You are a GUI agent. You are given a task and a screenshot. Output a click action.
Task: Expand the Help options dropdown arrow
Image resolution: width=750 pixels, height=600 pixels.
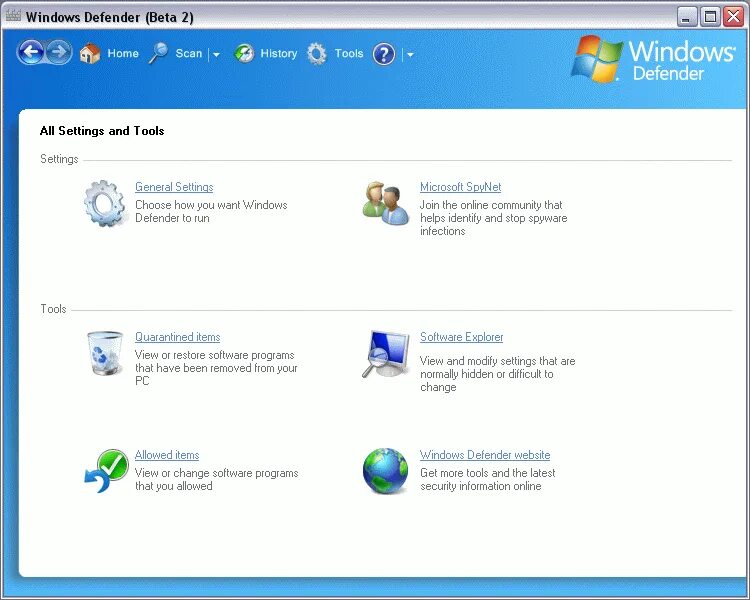[x=410, y=55]
